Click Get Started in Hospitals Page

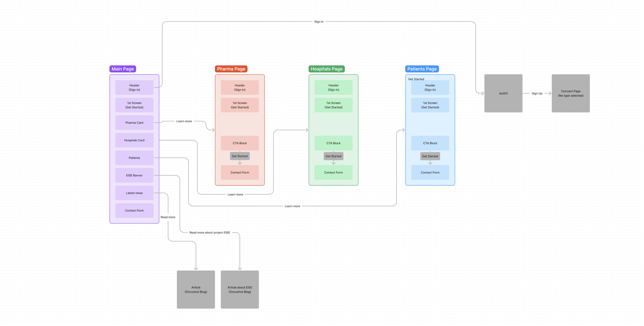pyautogui.click(x=333, y=156)
